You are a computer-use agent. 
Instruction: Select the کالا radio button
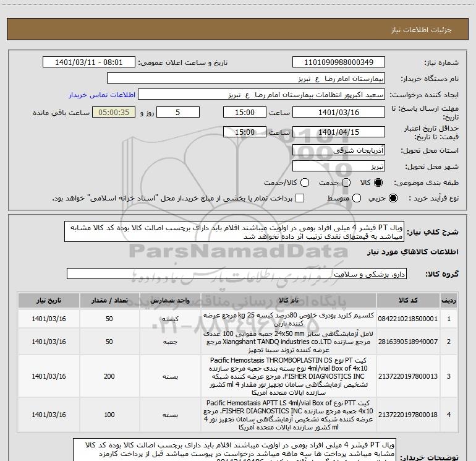point(378,183)
